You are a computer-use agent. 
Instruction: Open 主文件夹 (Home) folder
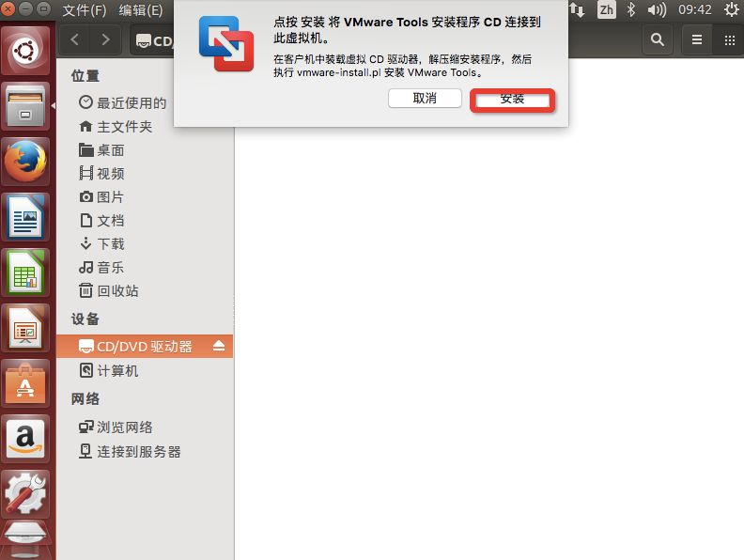(116, 127)
